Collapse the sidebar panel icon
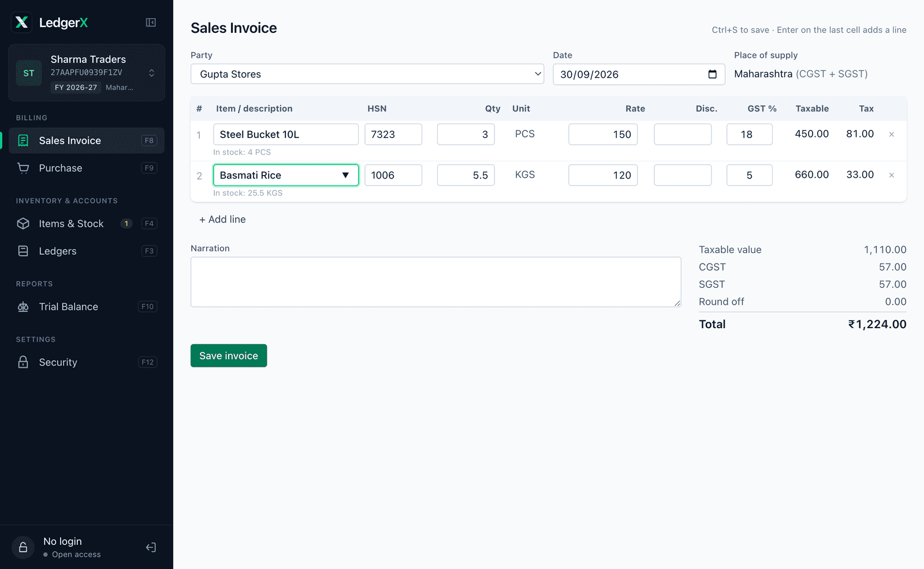 tap(151, 23)
